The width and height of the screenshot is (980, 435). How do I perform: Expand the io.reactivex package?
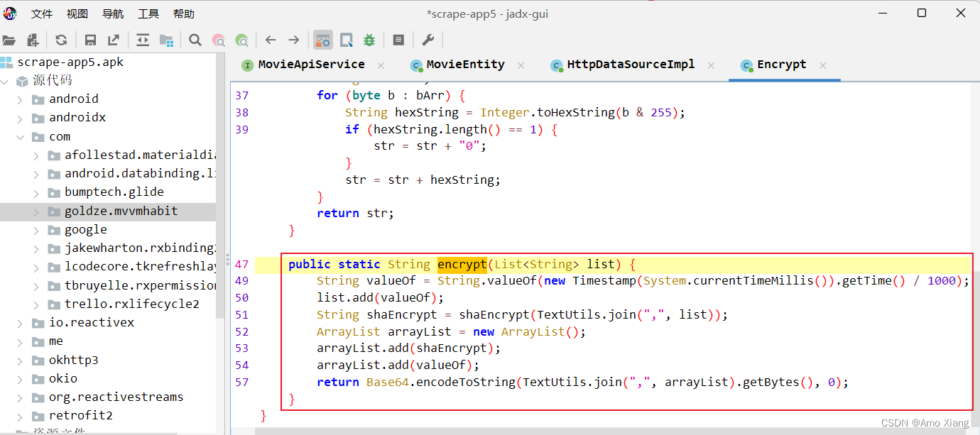click(20, 323)
